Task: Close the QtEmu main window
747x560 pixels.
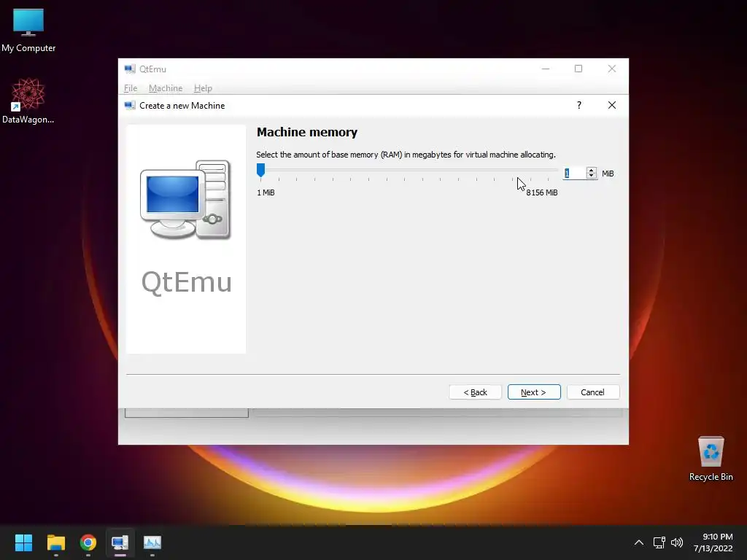Action: [x=612, y=69]
